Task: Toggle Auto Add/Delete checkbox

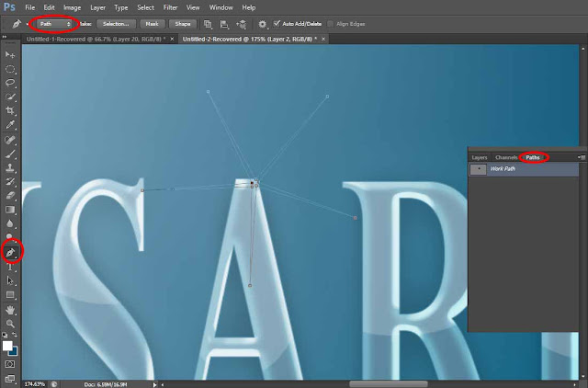Action: tap(277, 24)
